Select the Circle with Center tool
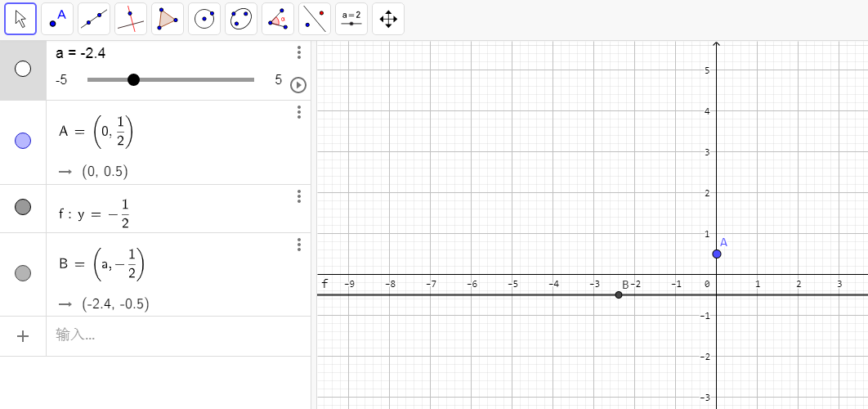868x409 pixels. [204, 18]
